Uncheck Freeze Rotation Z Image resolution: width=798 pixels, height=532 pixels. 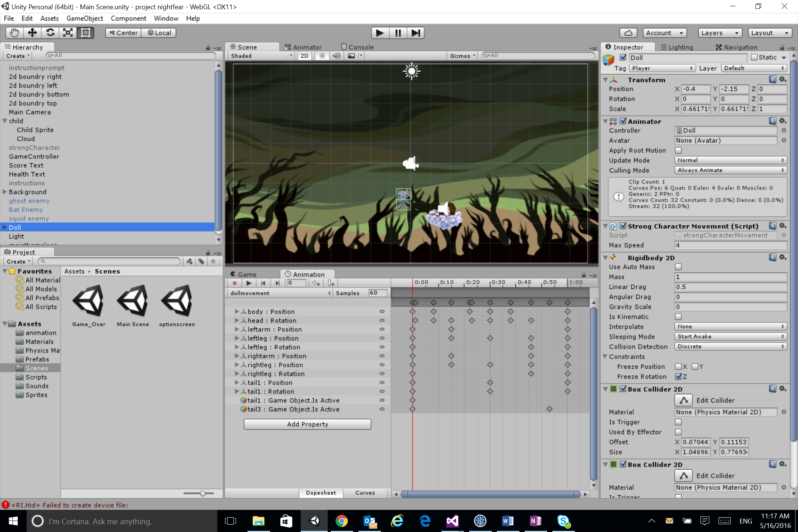pyautogui.click(x=678, y=376)
